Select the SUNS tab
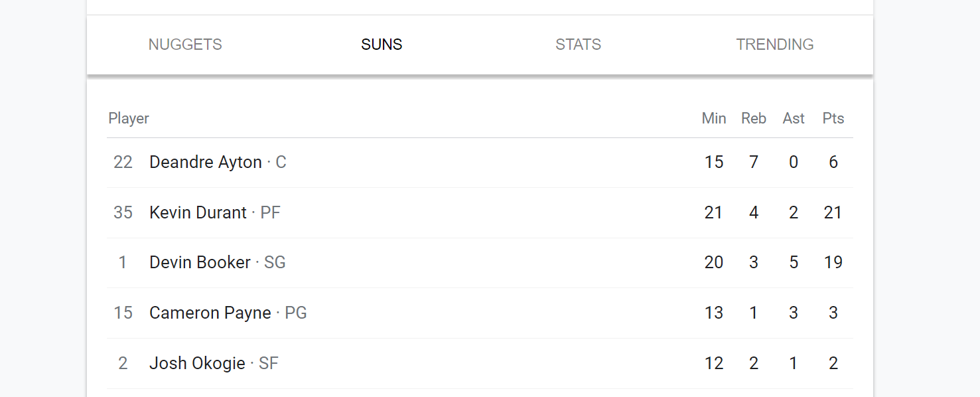Screen dimensions: 980x397 coord(382,44)
